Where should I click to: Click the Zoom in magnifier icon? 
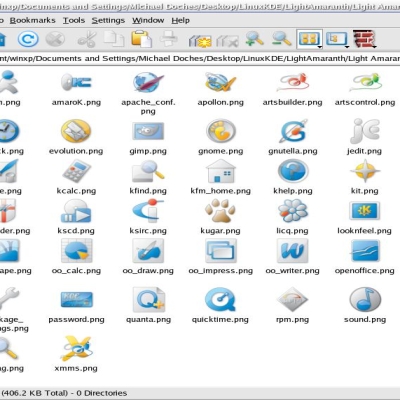point(255,39)
